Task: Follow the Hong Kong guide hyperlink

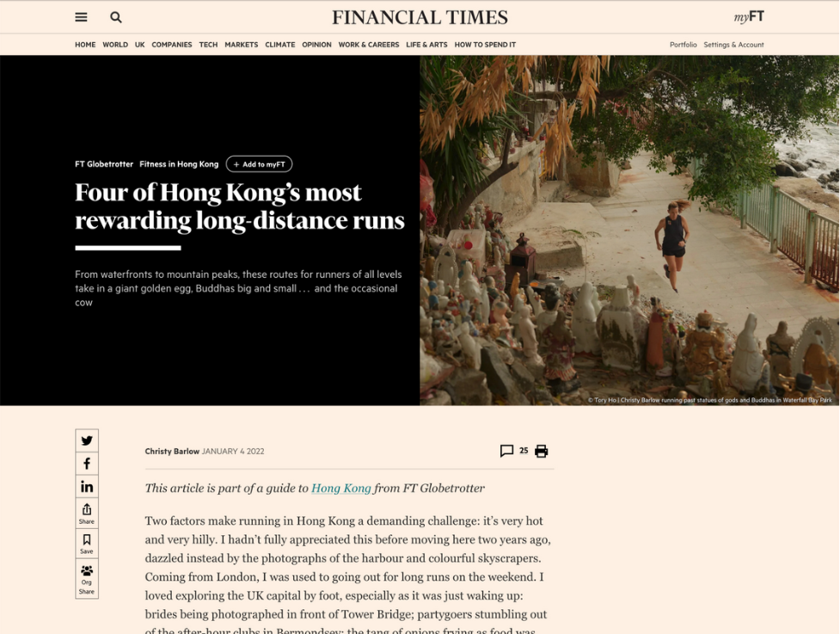Action: 341,489
